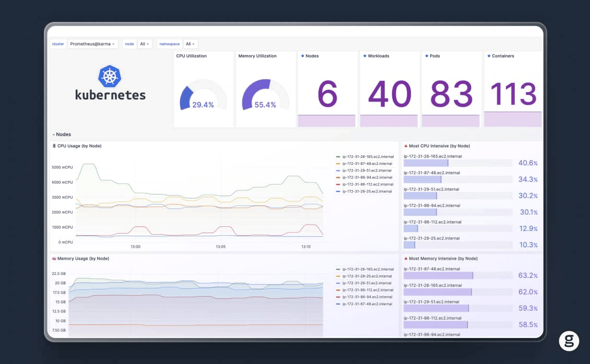Click the 34.3% CPU intensive value
The width and height of the screenshot is (590, 364).
527,179
